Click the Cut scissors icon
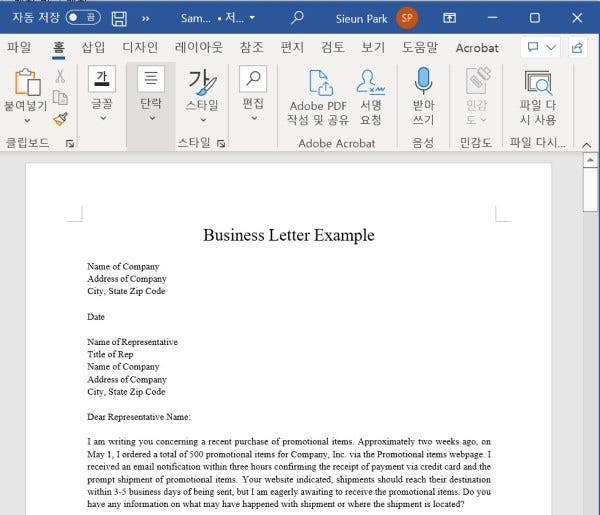Screen dimensions: 600x515 click(60, 76)
